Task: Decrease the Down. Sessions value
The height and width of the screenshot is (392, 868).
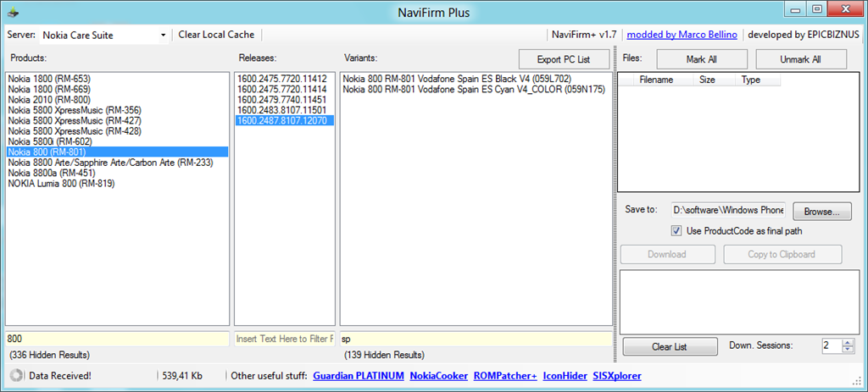Action: pos(847,350)
